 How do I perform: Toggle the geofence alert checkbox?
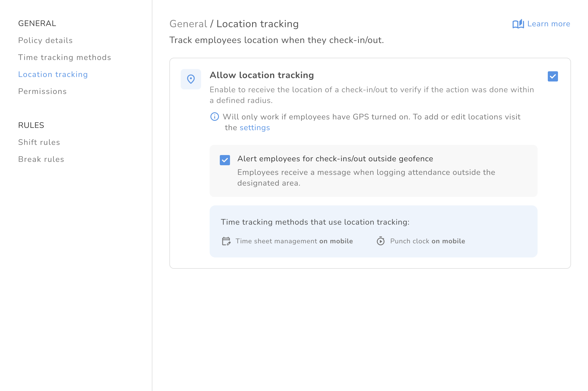pos(225,160)
